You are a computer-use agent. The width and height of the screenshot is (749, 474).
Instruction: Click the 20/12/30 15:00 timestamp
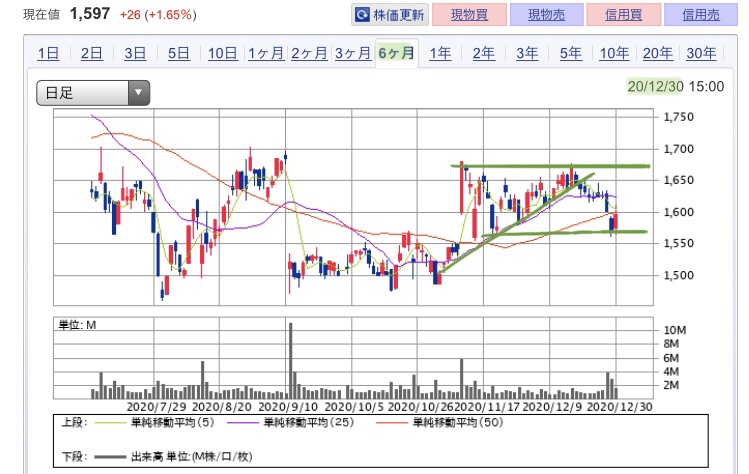pos(675,86)
